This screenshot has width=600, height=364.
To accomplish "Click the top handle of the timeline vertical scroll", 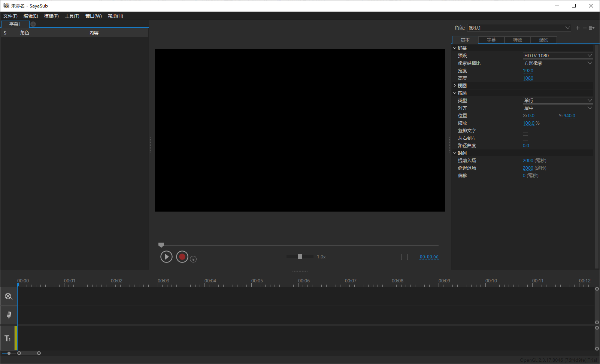I will tap(597, 289).
